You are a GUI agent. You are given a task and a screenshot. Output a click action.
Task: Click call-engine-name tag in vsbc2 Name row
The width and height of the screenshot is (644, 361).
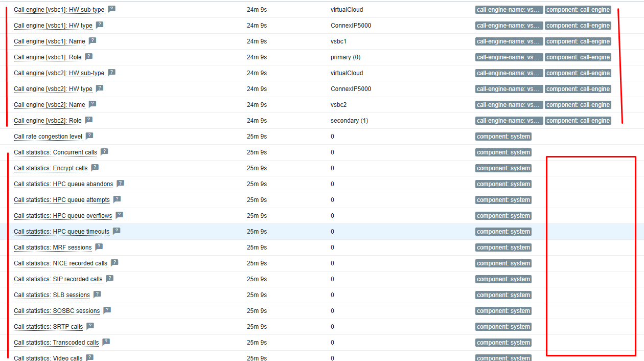[509, 105]
